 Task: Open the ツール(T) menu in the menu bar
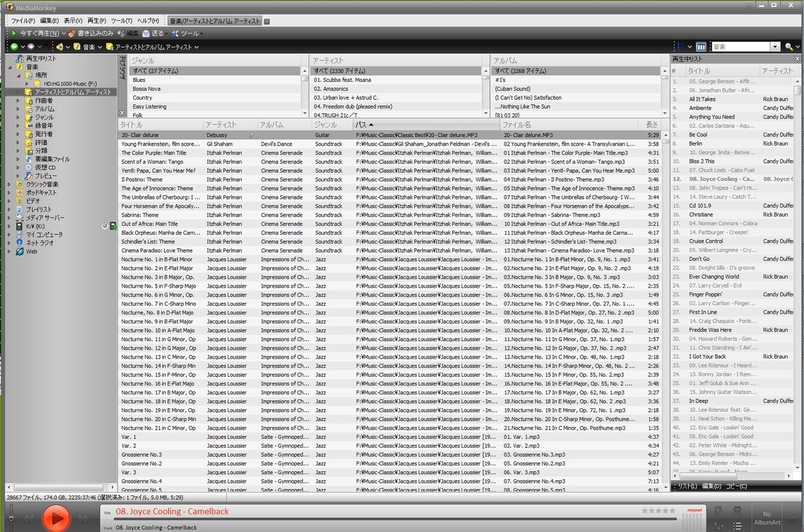click(x=122, y=21)
